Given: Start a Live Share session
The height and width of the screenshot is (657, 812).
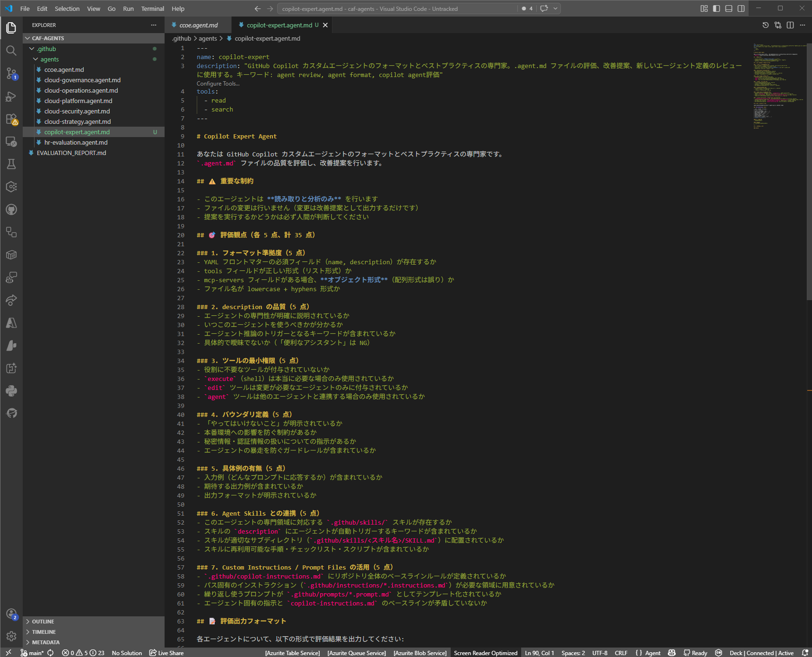Looking at the screenshot, I should point(166,653).
